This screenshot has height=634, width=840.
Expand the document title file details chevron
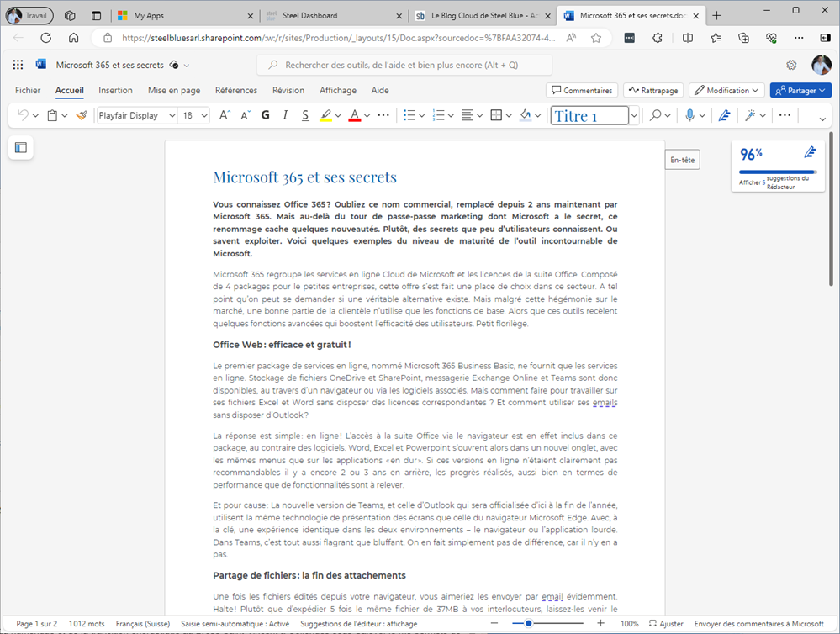click(x=187, y=66)
